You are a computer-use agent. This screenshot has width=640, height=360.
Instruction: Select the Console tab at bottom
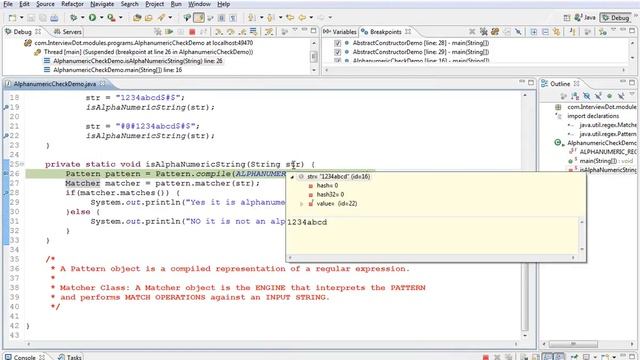point(24,357)
